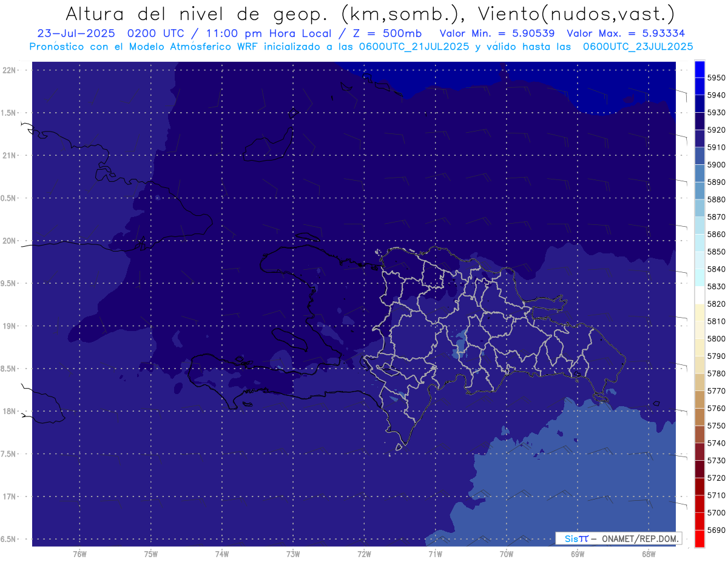
Task: Click the 5750 colorbar label
Action: 716,426
